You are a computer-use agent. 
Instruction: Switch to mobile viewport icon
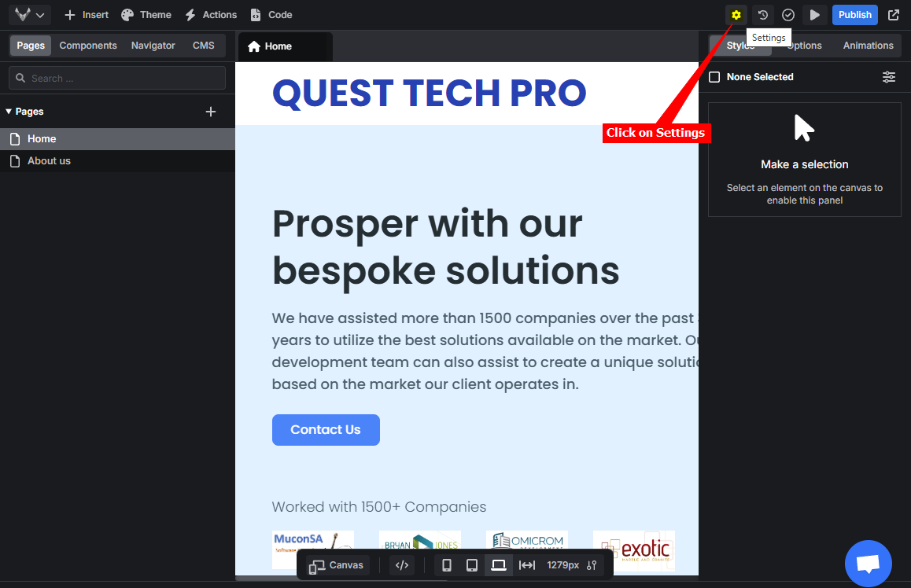point(447,564)
